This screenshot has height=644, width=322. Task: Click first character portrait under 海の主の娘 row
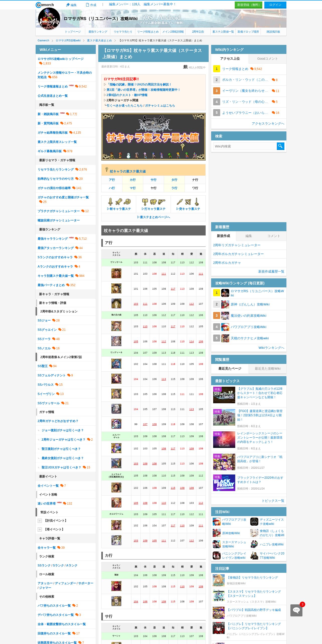click(116, 326)
